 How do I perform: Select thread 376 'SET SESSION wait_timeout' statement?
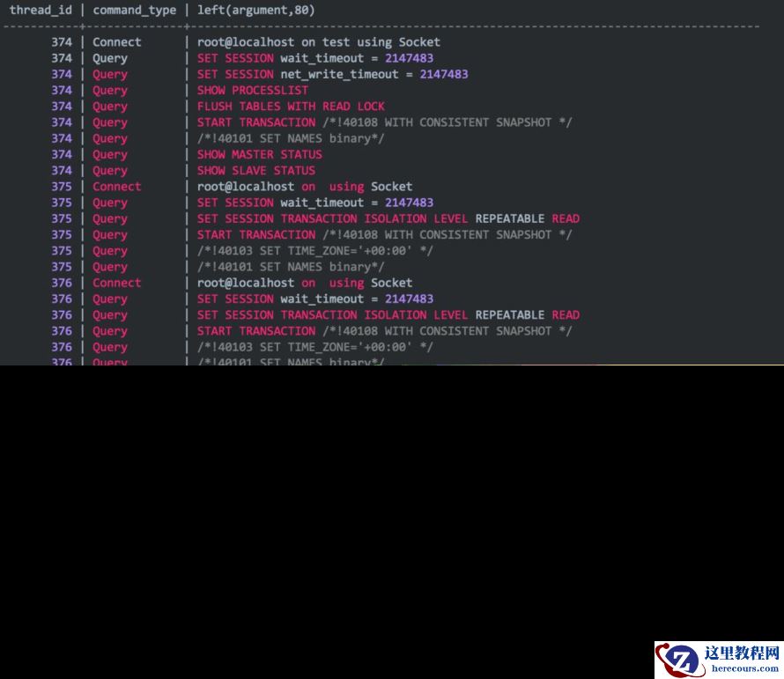pos(315,299)
